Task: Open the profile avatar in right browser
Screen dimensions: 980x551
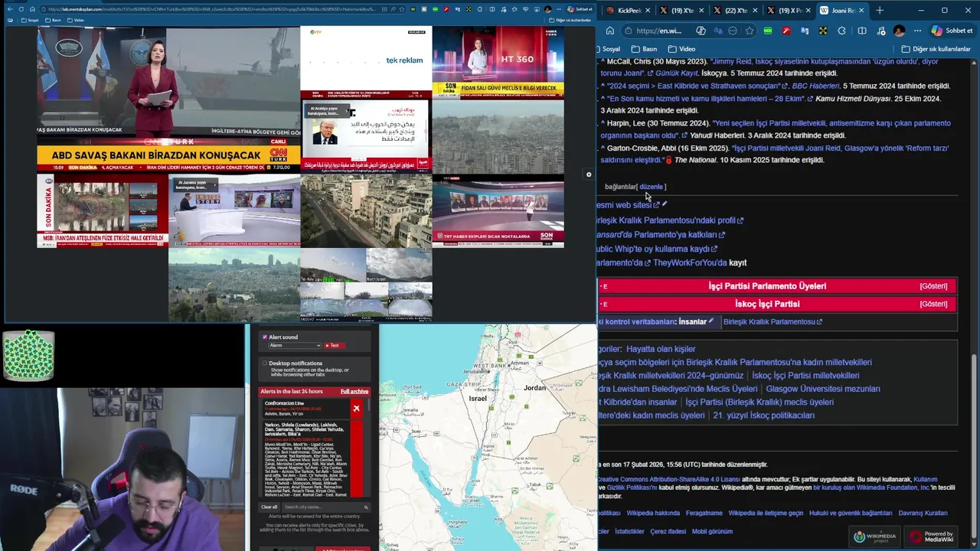Action: [899, 31]
